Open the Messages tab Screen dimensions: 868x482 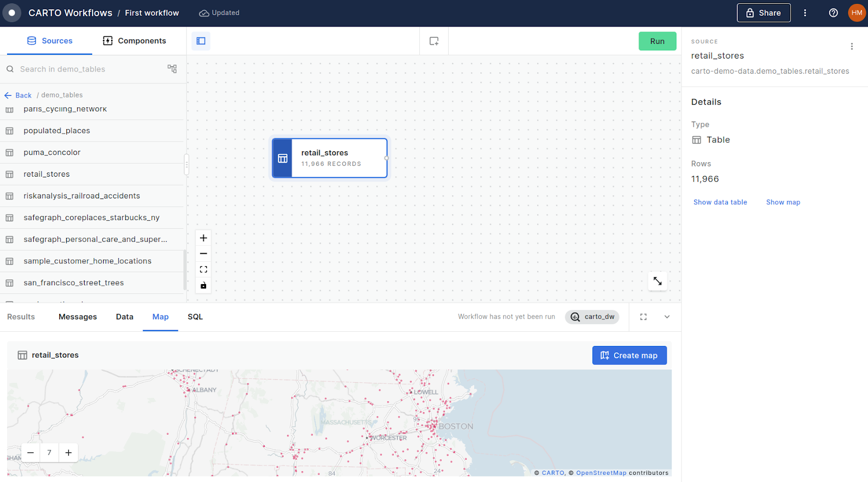pyautogui.click(x=78, y=317)
